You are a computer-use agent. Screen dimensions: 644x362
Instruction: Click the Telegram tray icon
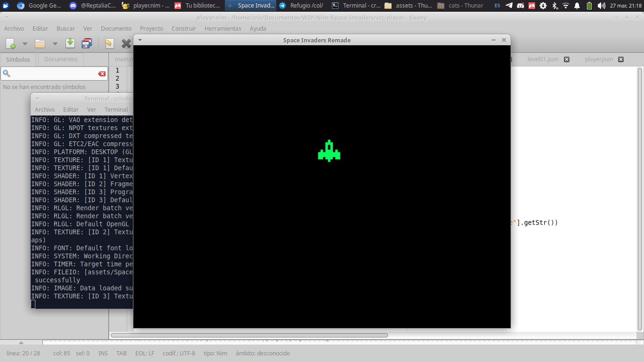coord(509,6)
